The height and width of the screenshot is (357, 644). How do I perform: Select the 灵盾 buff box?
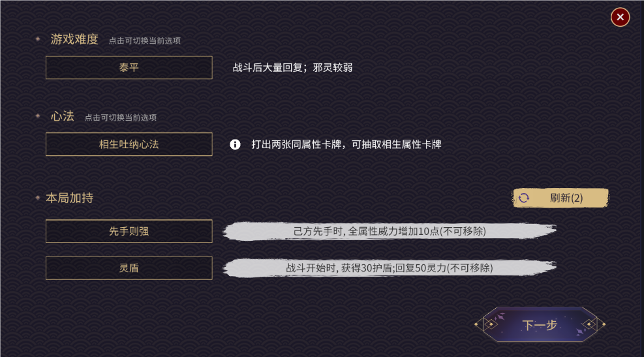pyautogui.click(x=129, y=268)
